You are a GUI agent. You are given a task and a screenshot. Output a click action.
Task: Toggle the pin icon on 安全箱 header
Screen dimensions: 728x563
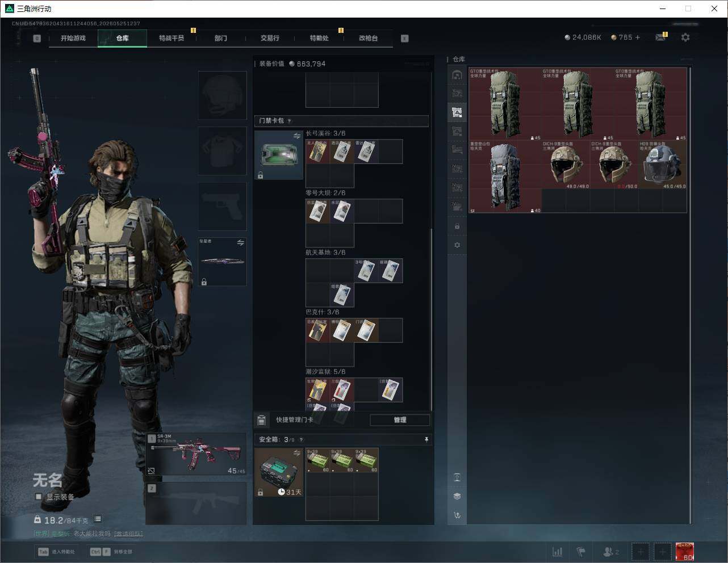point(426,440)
